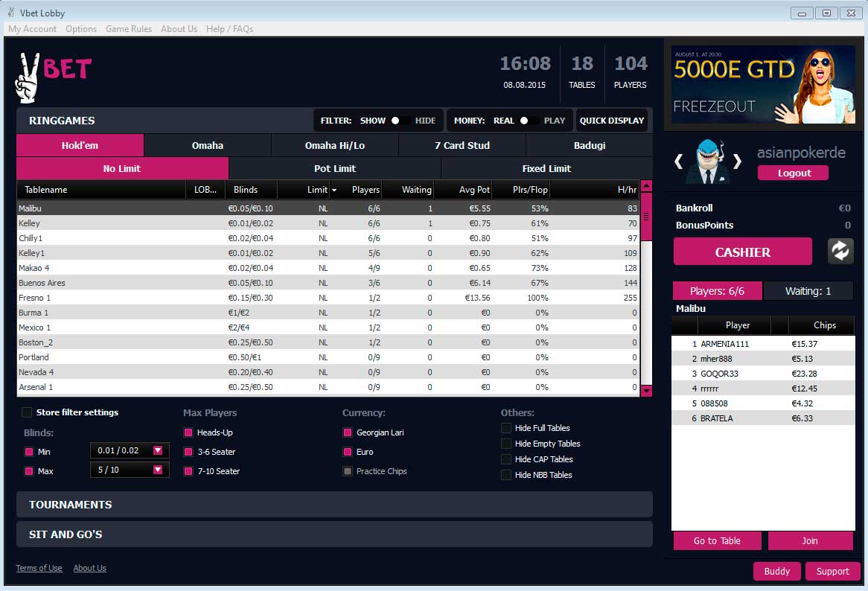Click the table list scrollbar thumb
This screenshot has height=591, width=868.
tap(646, 217)
